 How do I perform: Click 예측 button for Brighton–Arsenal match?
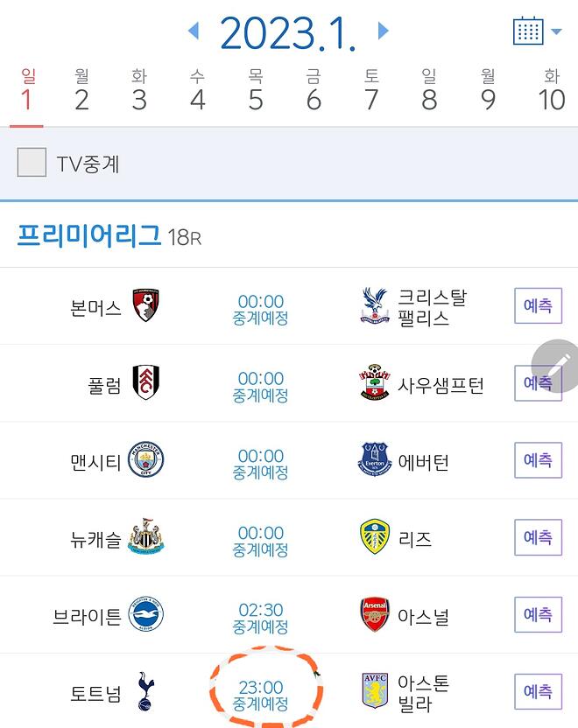[538, 614]
